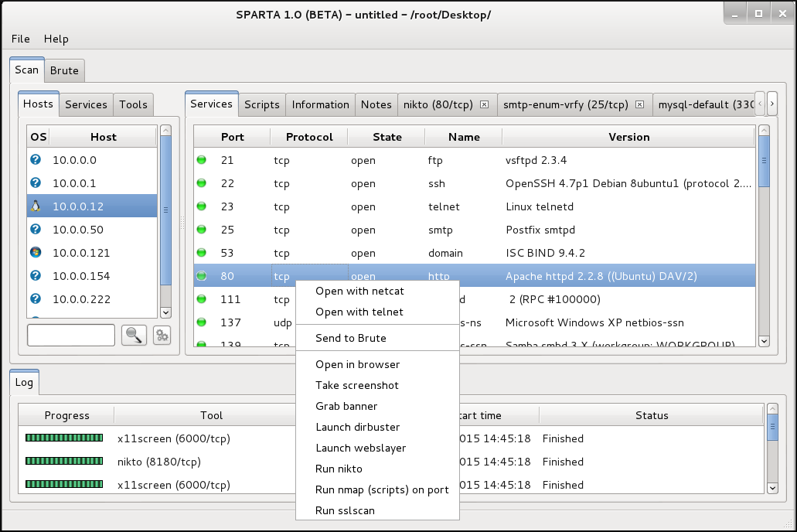797x532 pixels.
Task: Open the File menu
Action: click(x=21, y=39)
